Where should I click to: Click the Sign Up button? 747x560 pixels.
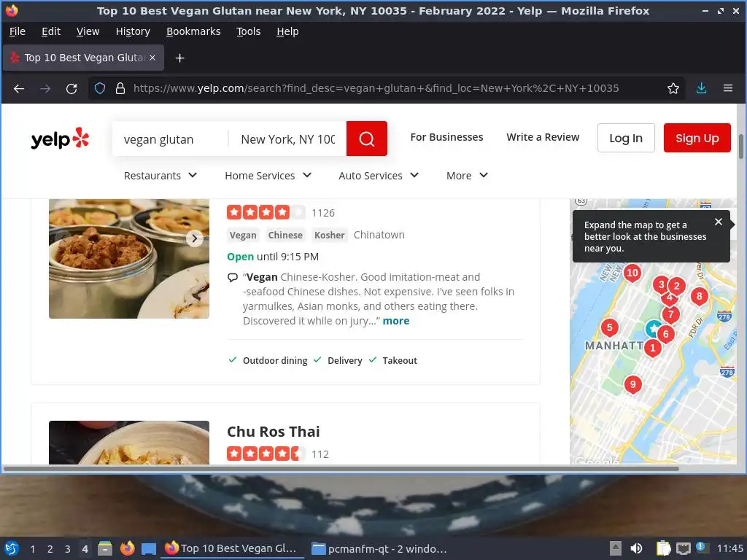(697, 138)
